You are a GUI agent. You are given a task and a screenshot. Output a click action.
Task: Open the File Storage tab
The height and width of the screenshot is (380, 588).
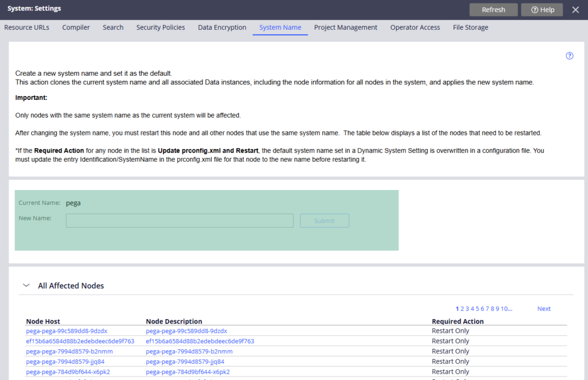tap(471, 28)
